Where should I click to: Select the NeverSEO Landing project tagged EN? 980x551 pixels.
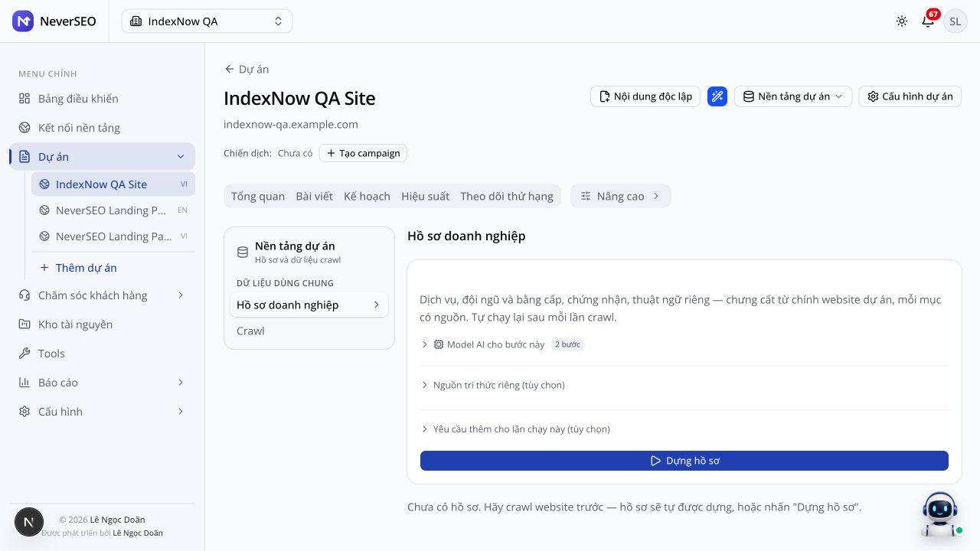coord(113,210)
